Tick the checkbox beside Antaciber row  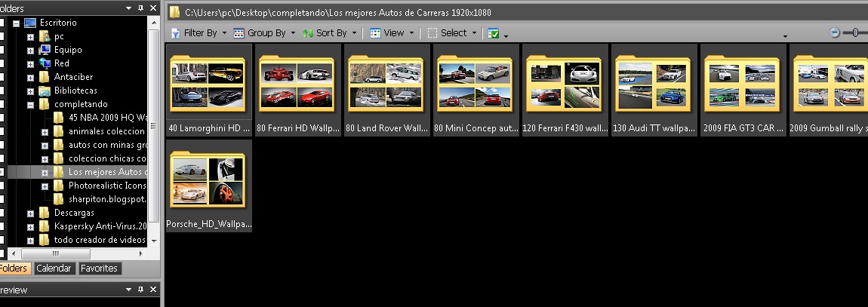coord(1,77)
